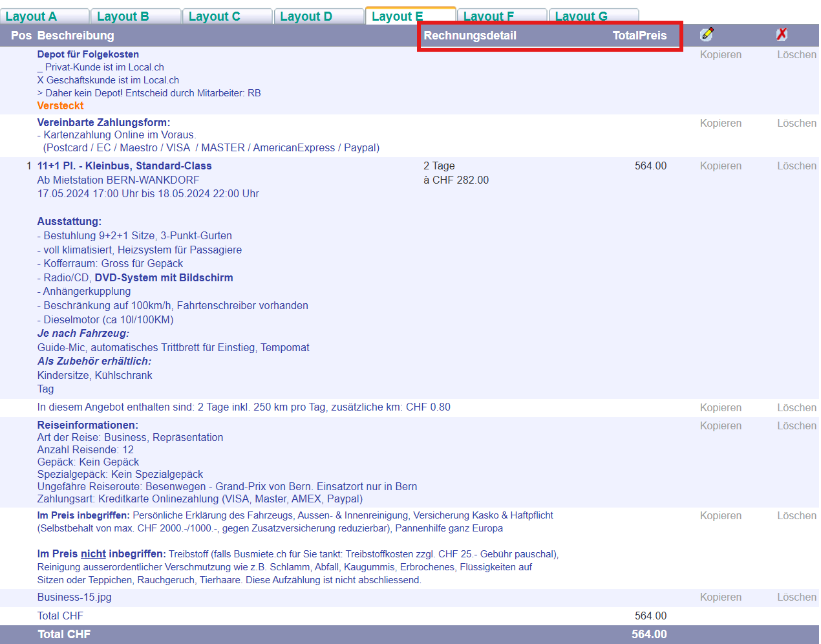Image resolution: width=821 pixels, height=644 pixels.
Task: Click the 'Depot für Folgekosten' heading
Action: point(88,54)
